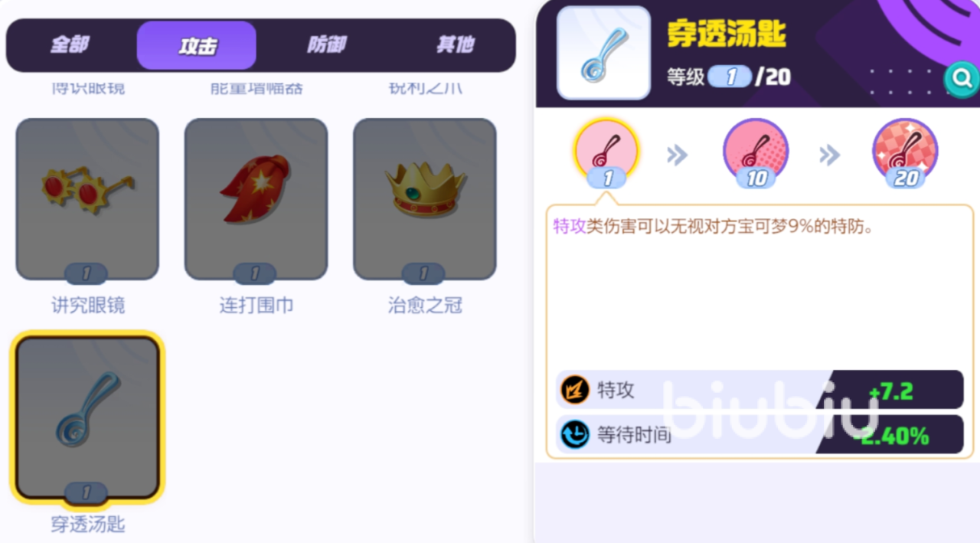Viewport: 980px width, 543px height.
Task: Click the 等待时间 -2.40% stat row
Action: pos(759,434)
